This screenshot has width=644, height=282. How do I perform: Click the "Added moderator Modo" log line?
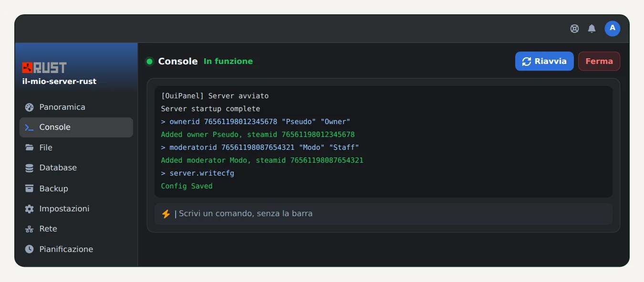[262, 160]
